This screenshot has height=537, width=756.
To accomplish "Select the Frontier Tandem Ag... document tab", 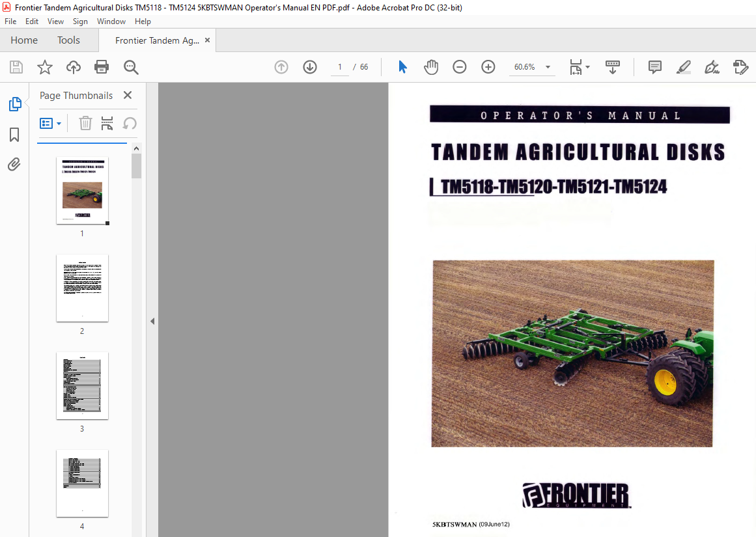I will [157, 40].
